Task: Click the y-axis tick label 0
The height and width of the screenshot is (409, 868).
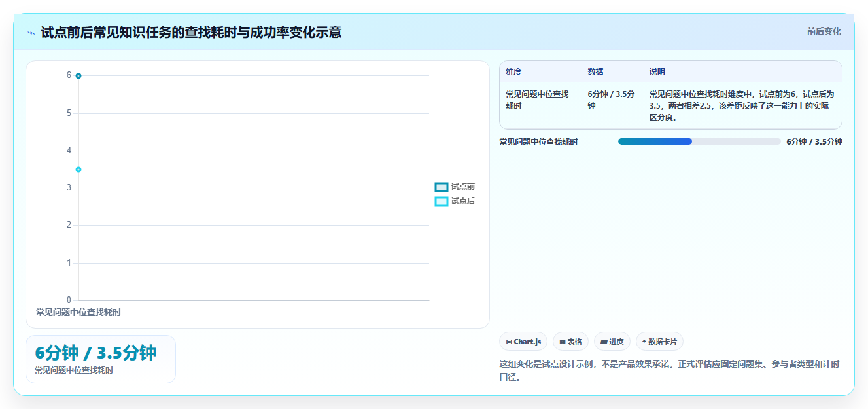Action: point(69,300)
